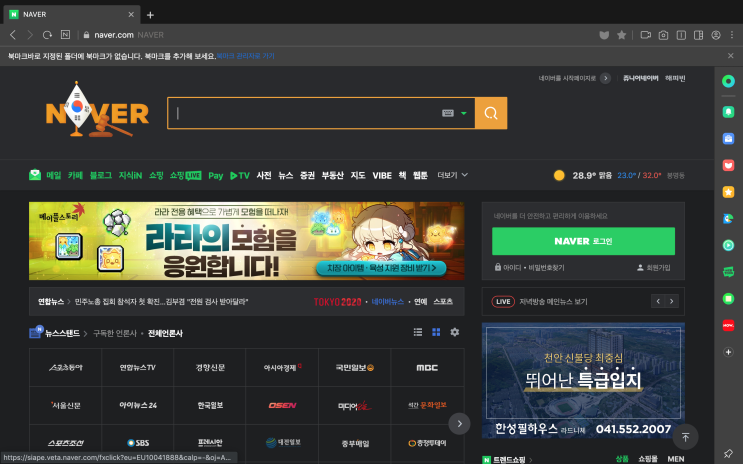Reload the page with the refresh icon

pyautogui.click(x=47, y=35)
